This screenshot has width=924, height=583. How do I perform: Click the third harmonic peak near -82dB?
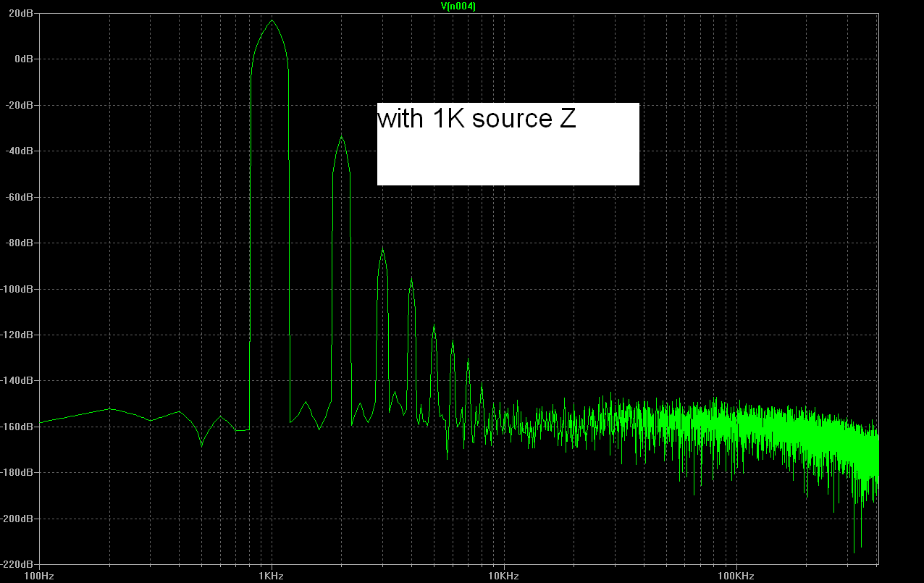pyautogui.click(x=383, y=248)
